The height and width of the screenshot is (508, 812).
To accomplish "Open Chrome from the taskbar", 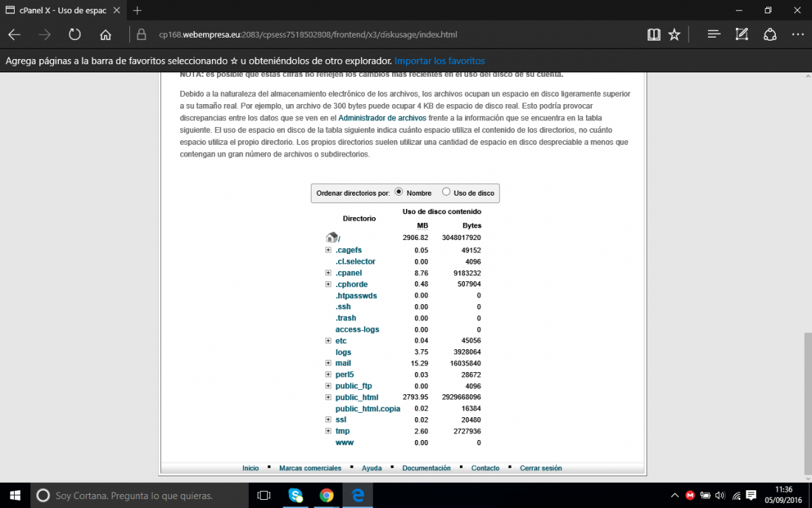I will 326,495.
